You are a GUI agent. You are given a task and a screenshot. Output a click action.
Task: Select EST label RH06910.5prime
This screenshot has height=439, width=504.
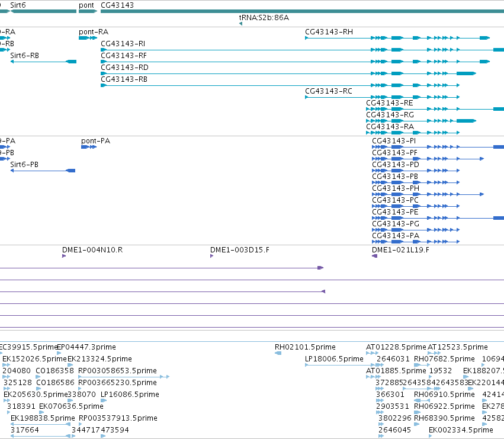[x=444, y=395]
